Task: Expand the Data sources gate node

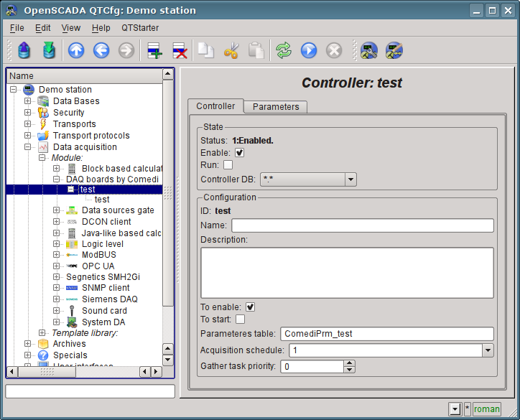Action: pyautogui.click(x=56, y=210)
